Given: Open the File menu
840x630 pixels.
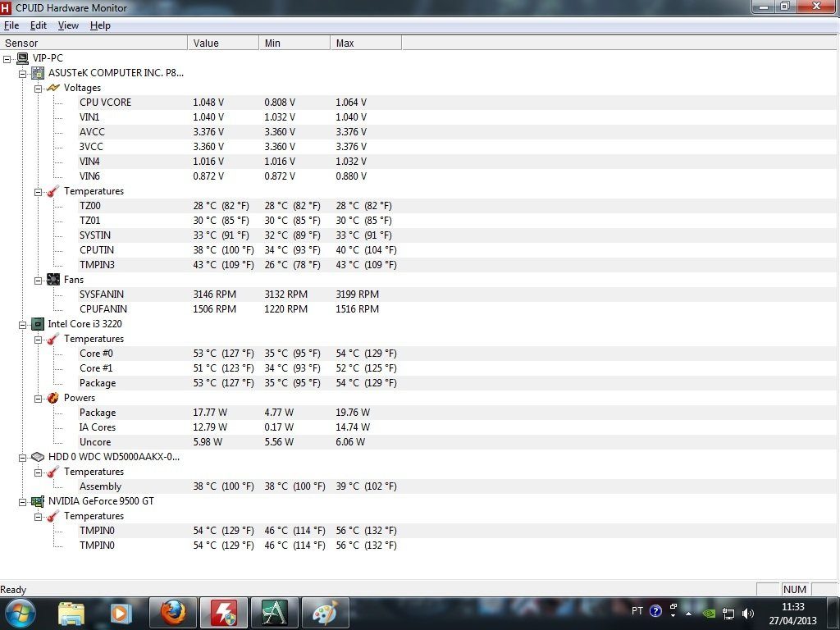Looking at the screenshot, I should 11,25.
